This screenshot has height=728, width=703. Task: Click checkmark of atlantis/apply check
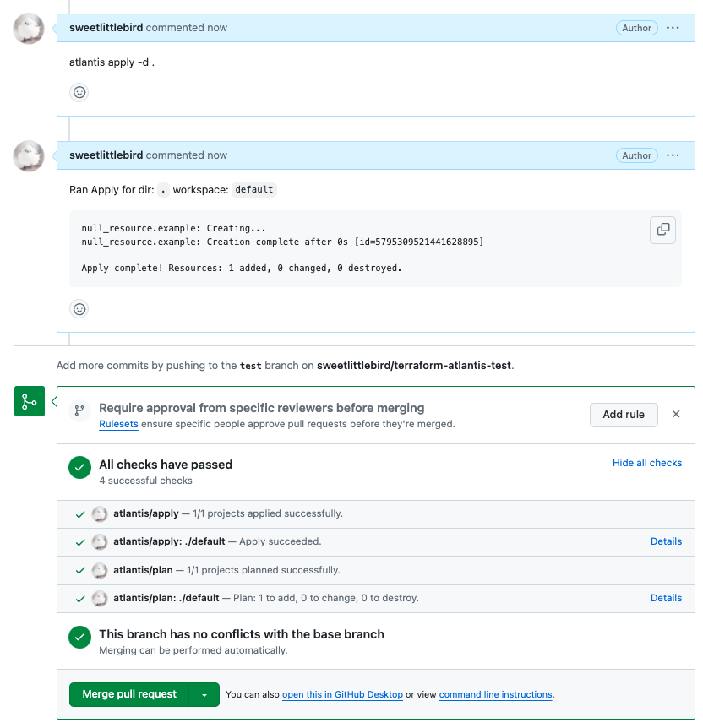pyautogui.click(x=80, y=514)
